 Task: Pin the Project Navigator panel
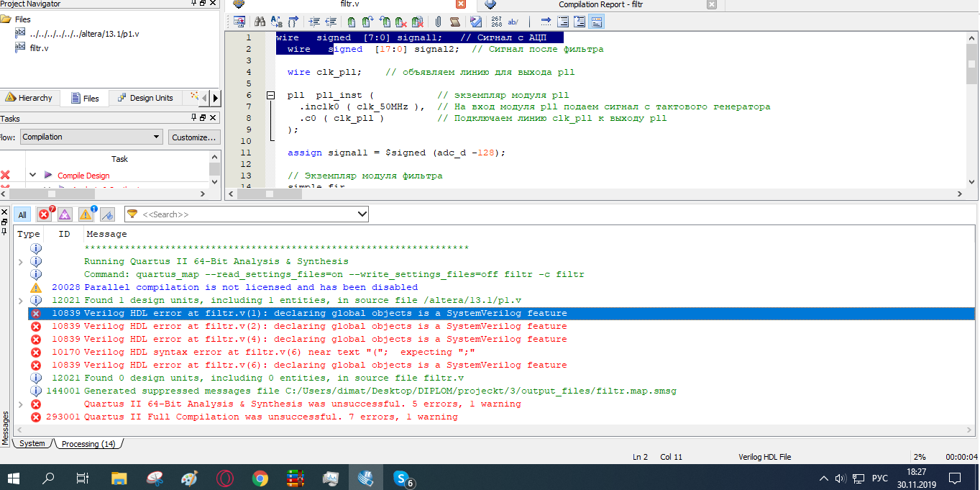[x=194, y=4]
